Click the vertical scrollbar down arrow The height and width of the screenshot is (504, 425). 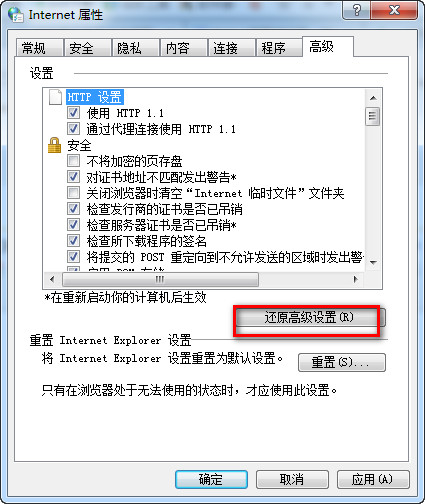coord(373,262)
